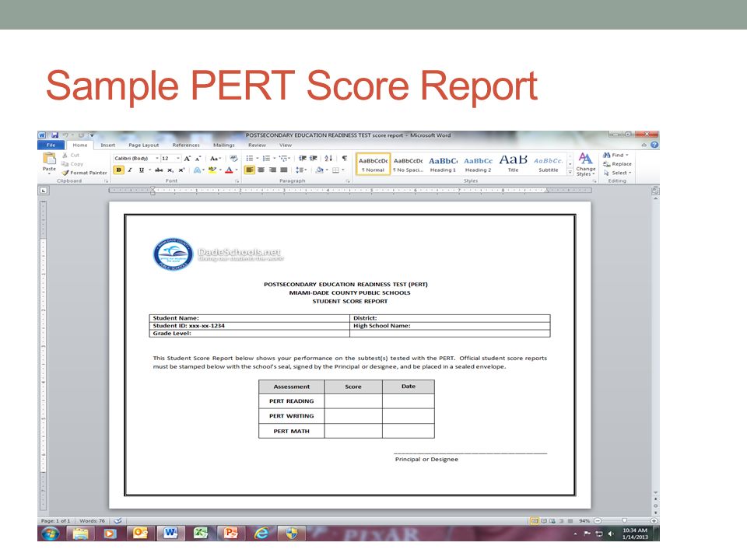Open Internet Explorer from the taskbar
747x560 pixels.
261,534
